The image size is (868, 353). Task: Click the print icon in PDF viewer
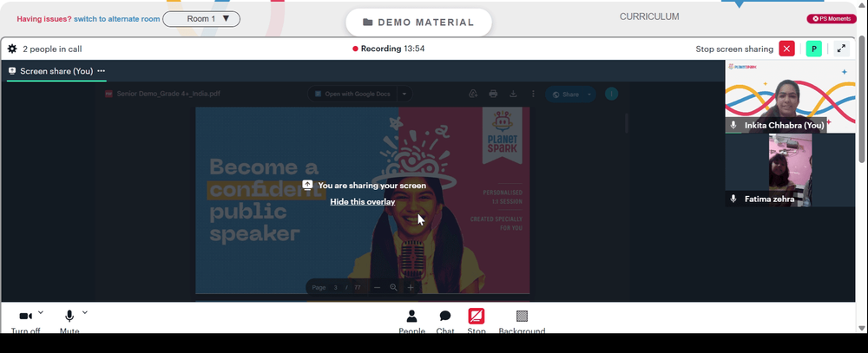[493, 94]
